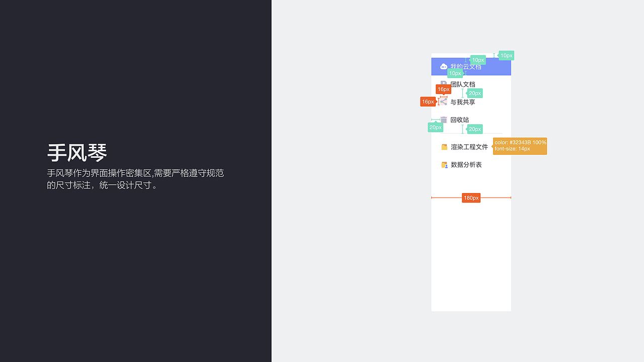Open the 渲染工程文件 folder entry

(471, 147)
